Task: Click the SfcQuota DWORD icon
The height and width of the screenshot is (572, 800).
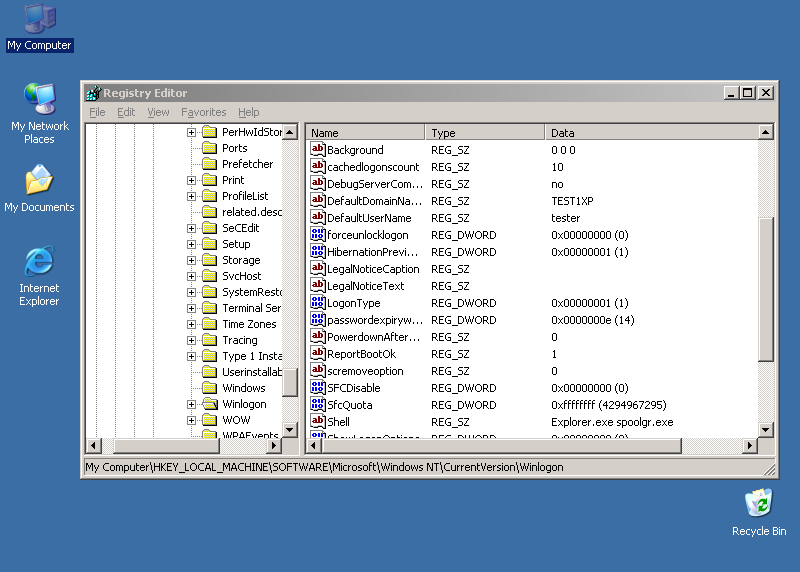Action: tap(317, 405)
